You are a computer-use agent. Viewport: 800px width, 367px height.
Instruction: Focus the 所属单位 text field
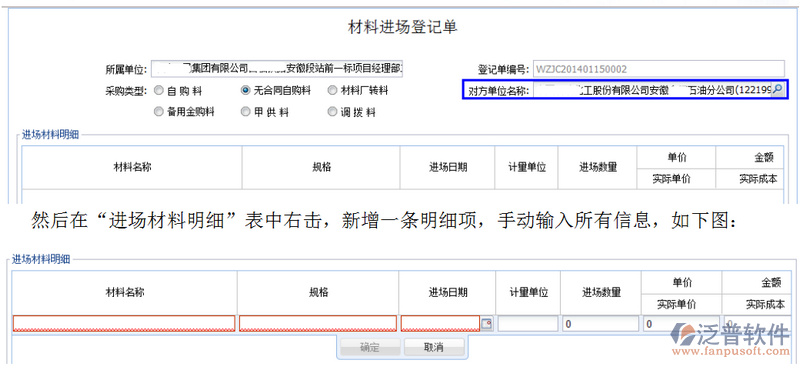277,68
